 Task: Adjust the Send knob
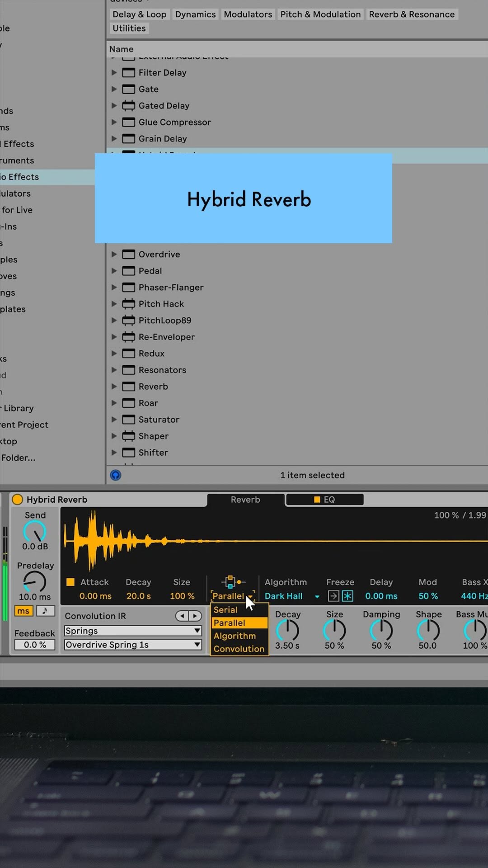[35, 531]
